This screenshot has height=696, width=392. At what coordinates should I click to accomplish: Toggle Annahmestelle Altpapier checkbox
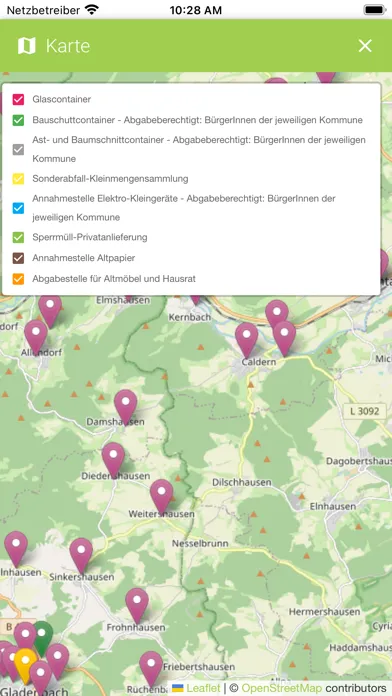(18, 258)
